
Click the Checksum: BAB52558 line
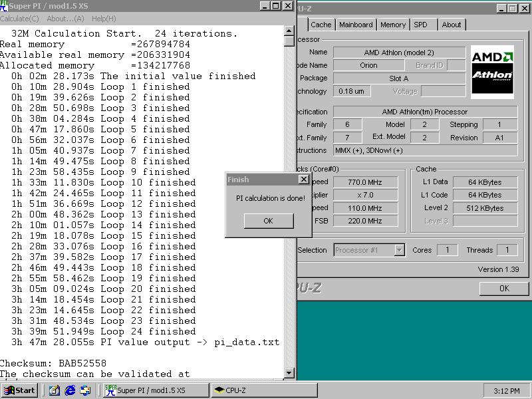click(x=53, y=363)
